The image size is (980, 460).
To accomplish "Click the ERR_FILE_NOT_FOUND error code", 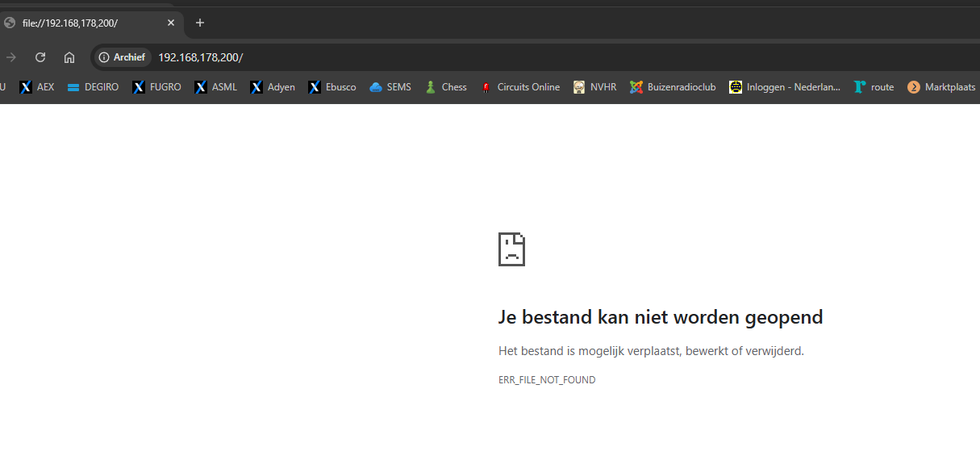I will coord(547,380).
